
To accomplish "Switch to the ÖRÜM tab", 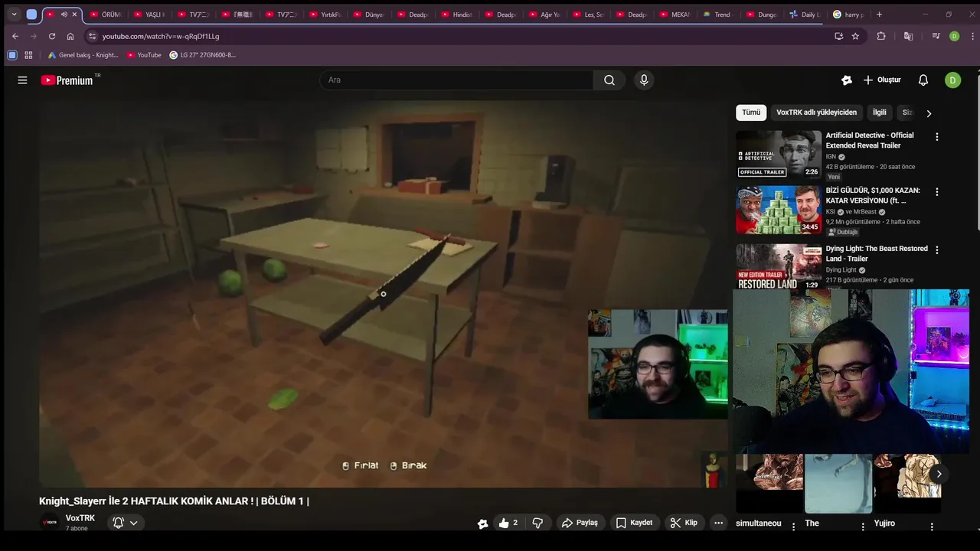I will (106, 15).
